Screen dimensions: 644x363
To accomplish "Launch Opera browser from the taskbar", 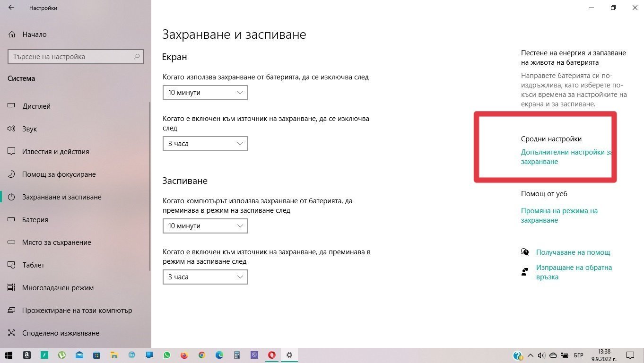I will [272, 355].
